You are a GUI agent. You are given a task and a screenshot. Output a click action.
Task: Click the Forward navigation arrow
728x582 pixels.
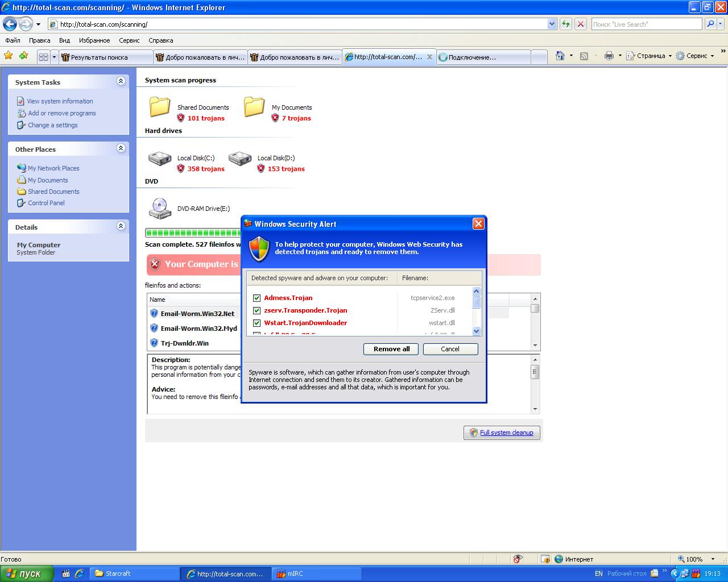26,24
